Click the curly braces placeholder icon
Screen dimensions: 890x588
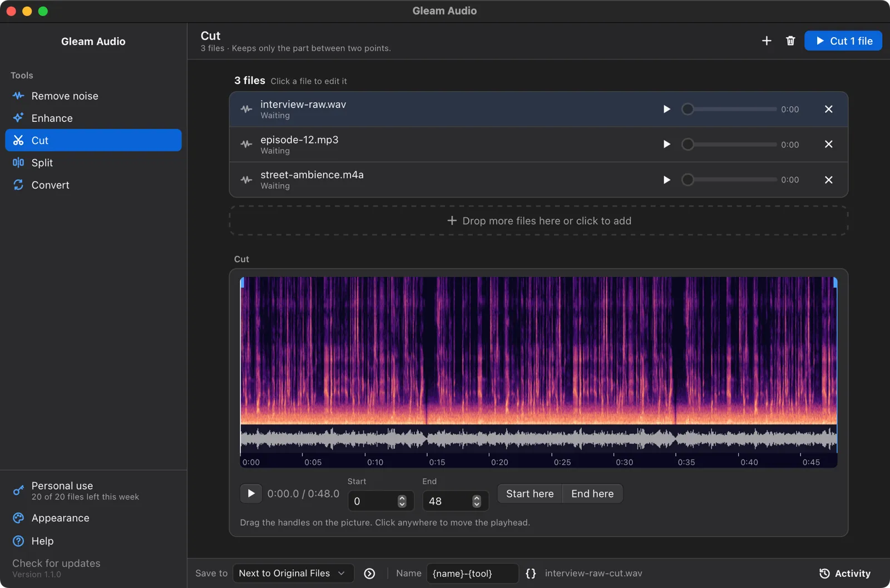531,574
